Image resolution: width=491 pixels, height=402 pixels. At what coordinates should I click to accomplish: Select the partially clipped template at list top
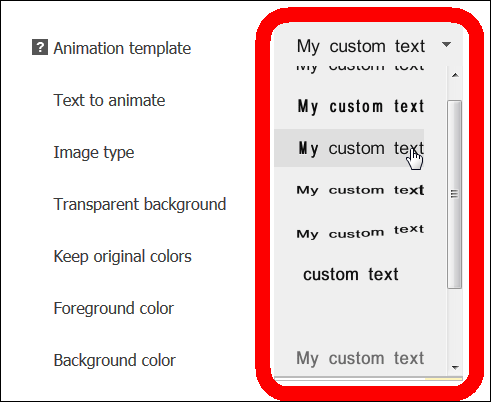(x=360, y=68)
